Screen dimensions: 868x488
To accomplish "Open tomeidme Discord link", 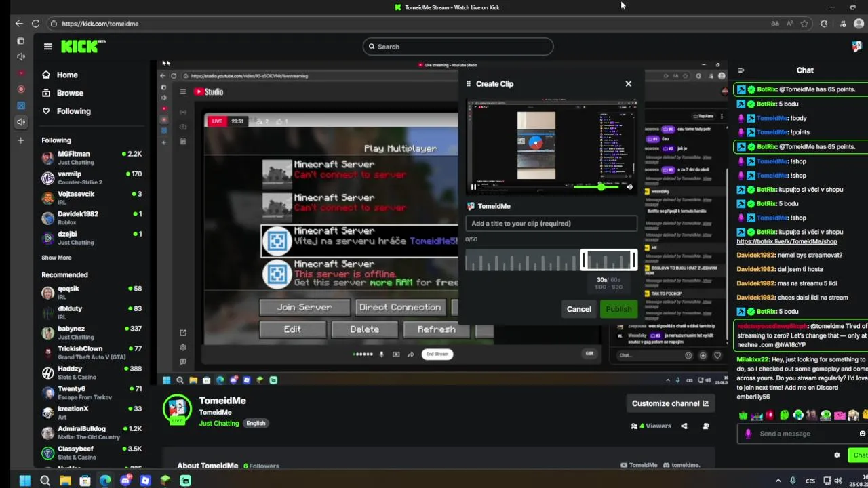I will coord(681,466).
